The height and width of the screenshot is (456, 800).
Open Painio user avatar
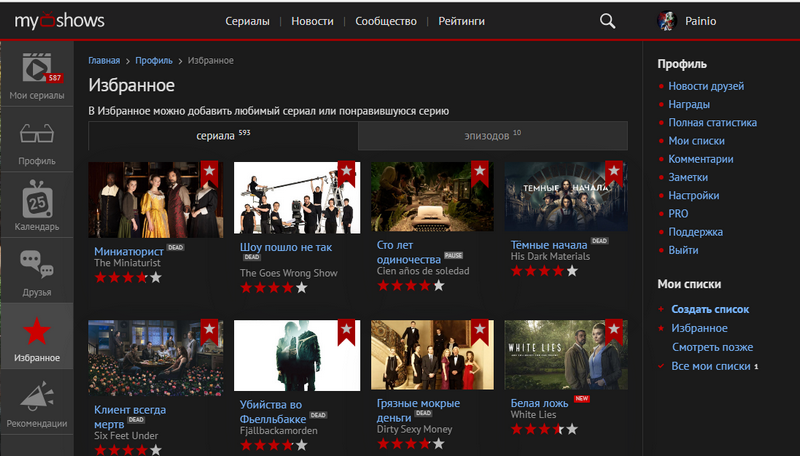[x=666, y=21]
